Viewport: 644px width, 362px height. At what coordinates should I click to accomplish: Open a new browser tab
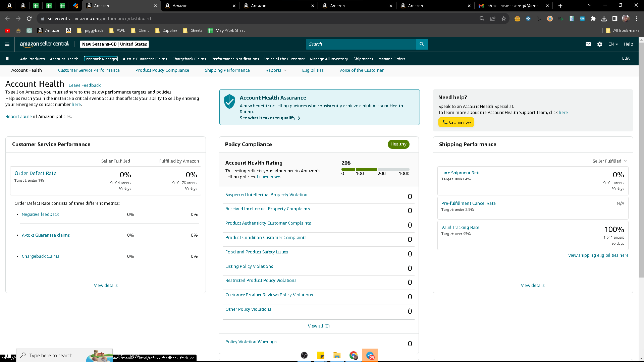560,6
